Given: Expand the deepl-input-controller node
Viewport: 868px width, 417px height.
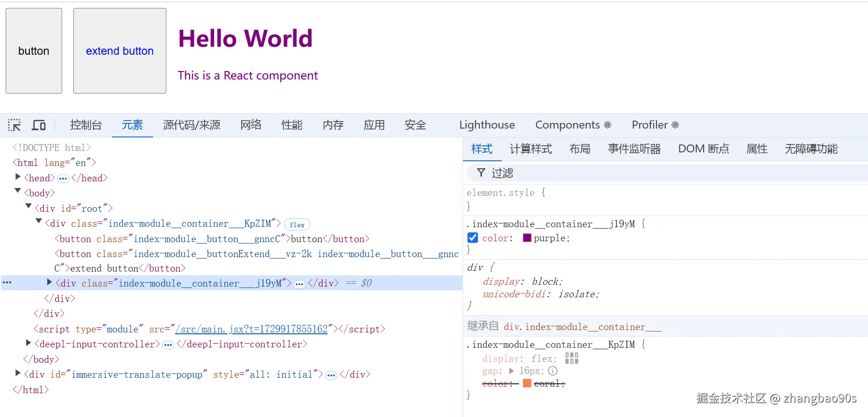Looking at the screenshot, I should (x=28, y=343).
